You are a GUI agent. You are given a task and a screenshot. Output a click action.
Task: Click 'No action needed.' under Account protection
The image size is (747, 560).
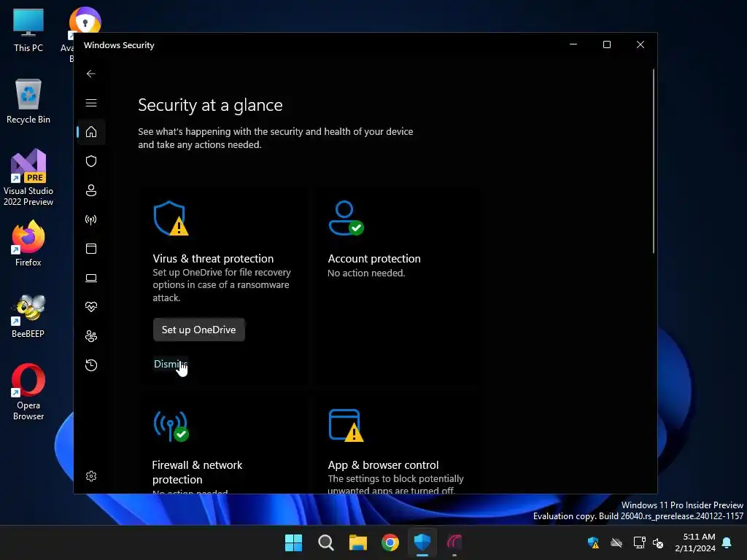(366, 273)
